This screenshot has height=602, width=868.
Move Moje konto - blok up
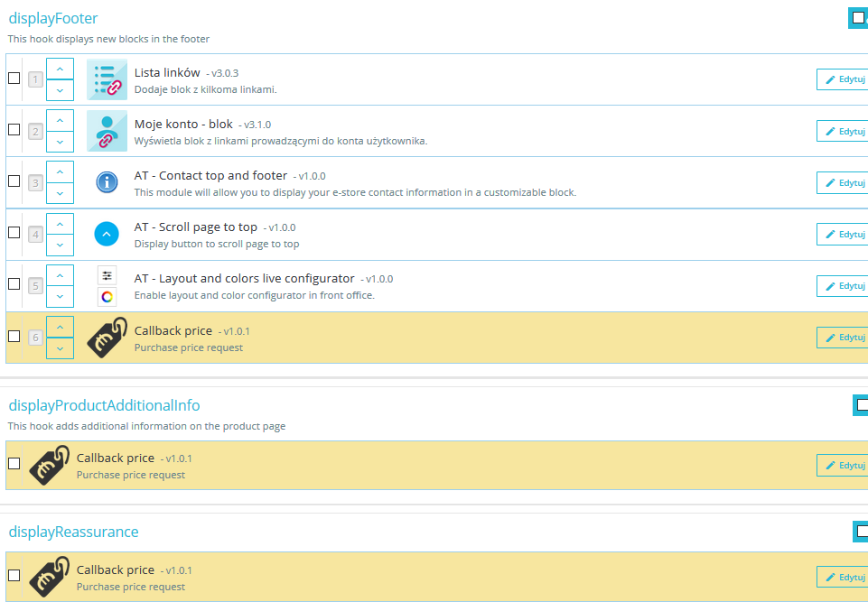[x=60, y=120]
